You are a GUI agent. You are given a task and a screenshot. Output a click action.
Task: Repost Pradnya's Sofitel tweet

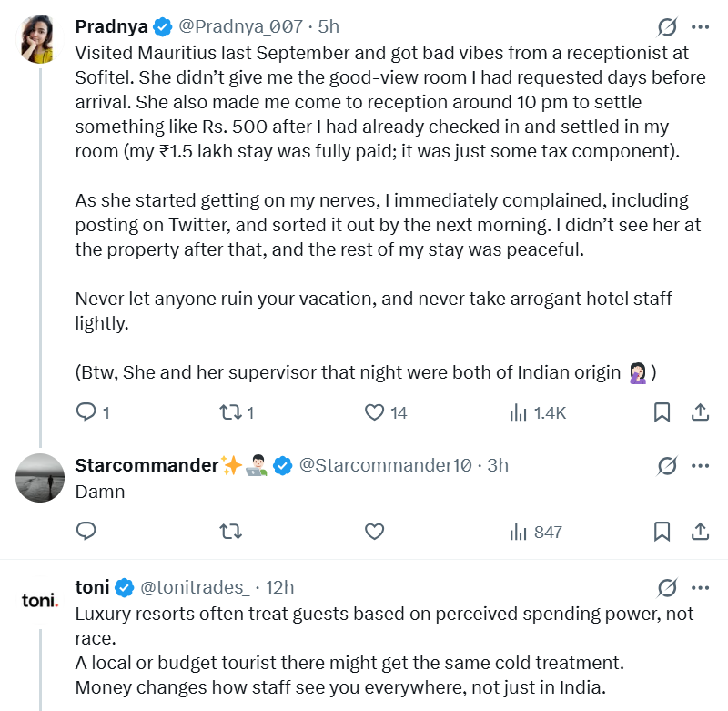tap(231, 412)
